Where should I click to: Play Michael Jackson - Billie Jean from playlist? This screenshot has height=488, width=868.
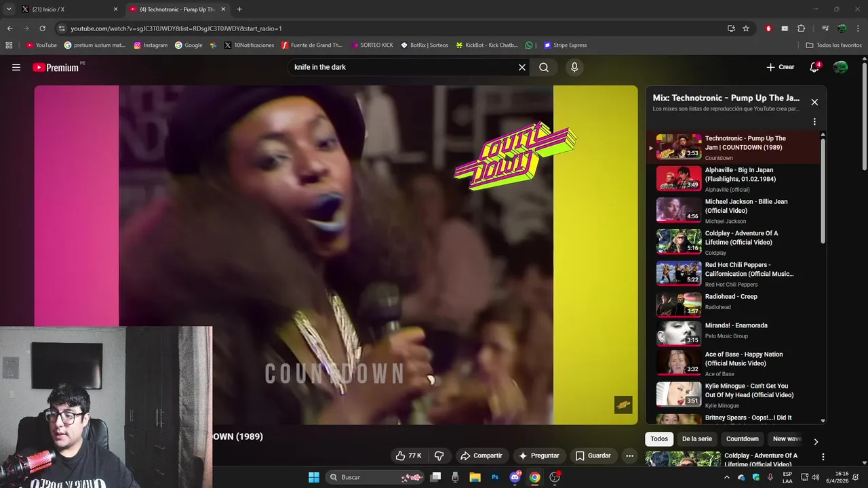(x=732, y=211)
